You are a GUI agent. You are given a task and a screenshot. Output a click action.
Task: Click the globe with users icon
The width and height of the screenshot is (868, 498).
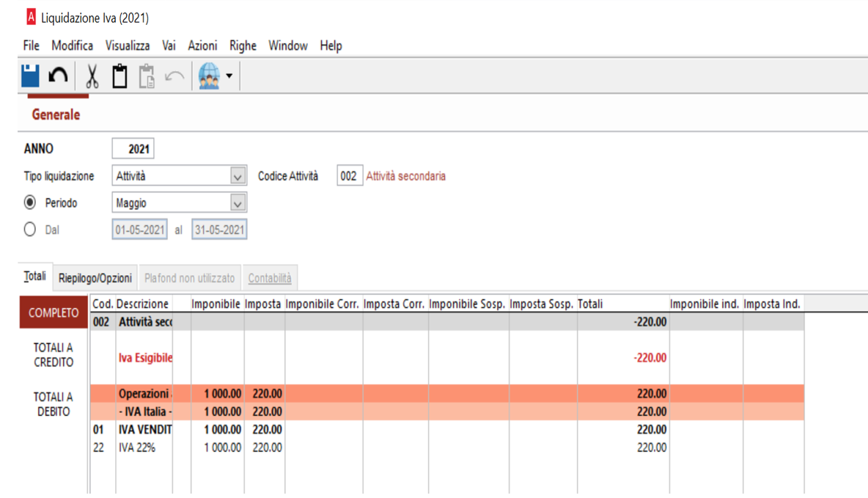209,76
